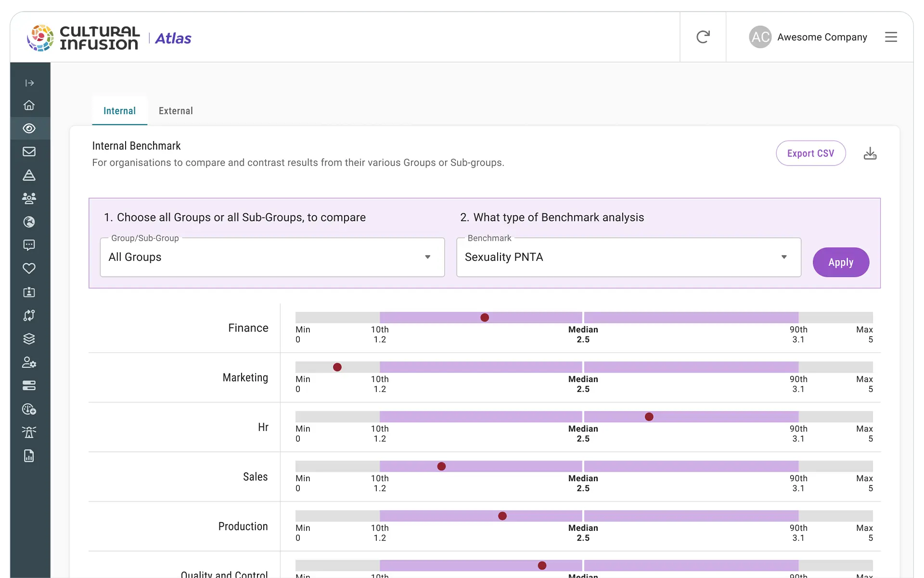Open the Group/Sub-Group All Groups dropdown
Viewport: 924px width, 578px height.
pos(272,257)
